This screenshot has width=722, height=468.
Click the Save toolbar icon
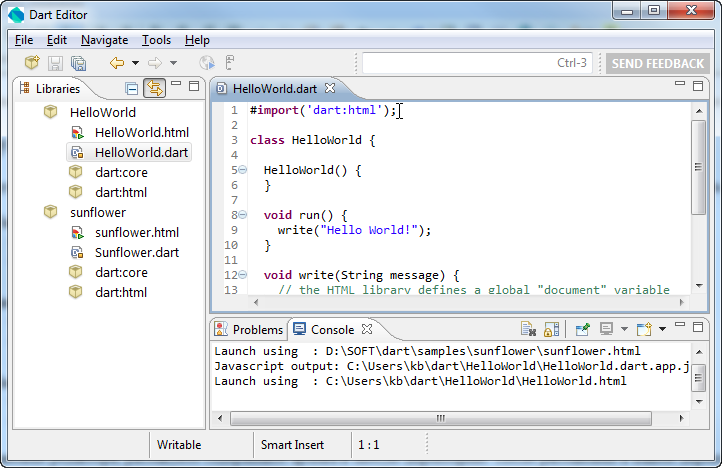[55, 63]
